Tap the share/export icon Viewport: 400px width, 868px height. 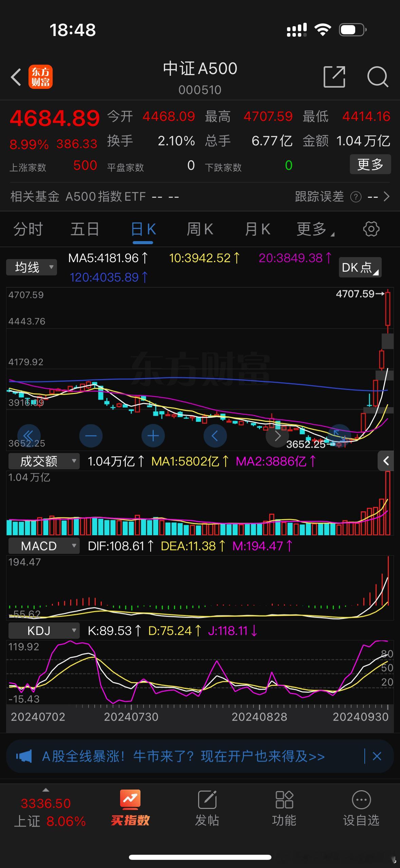point(334,77)
